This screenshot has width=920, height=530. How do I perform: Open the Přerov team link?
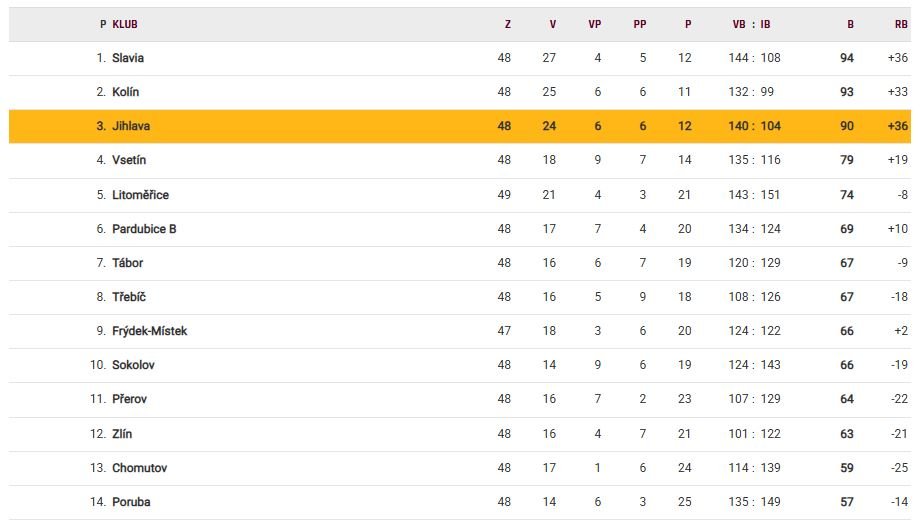[x=130, y=399]
